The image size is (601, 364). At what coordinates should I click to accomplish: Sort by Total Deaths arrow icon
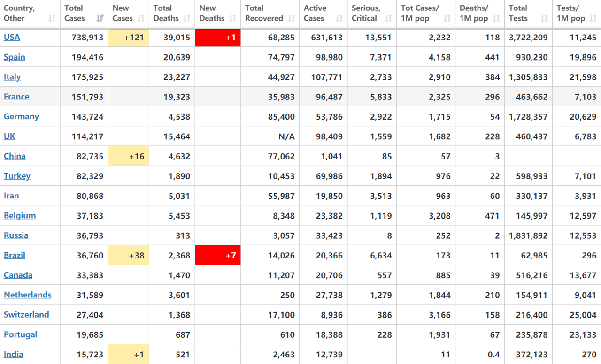186,18
